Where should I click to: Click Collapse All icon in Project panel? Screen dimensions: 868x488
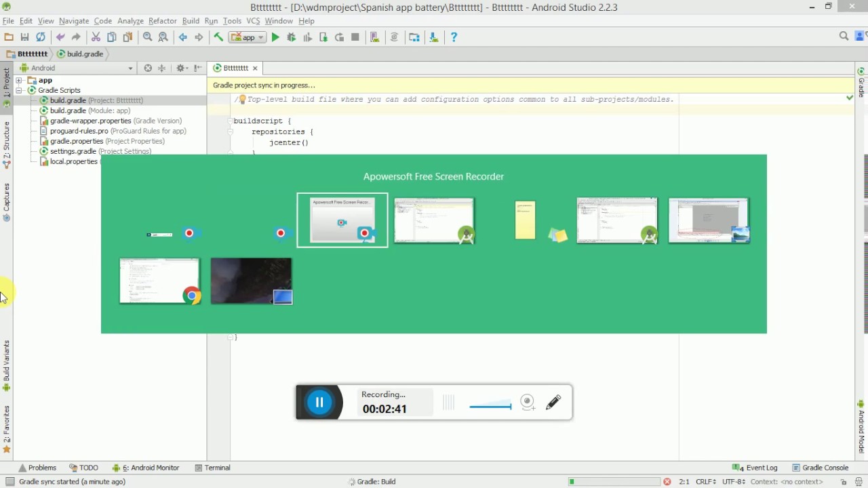pos(162,68)
